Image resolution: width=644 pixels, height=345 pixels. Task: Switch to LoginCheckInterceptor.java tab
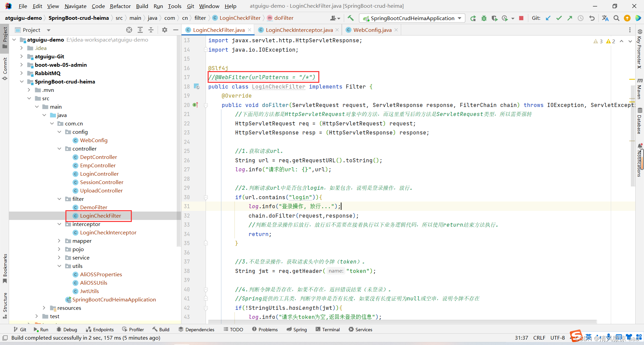pos(299,30)
